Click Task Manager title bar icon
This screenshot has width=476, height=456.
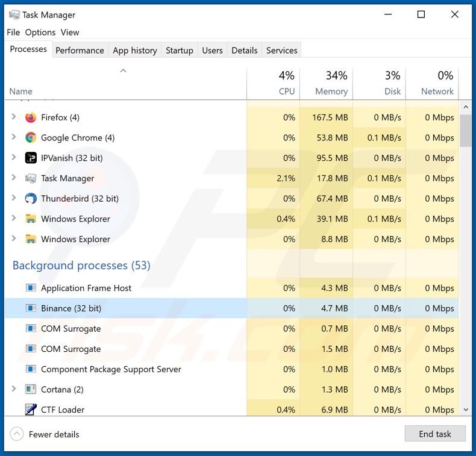click(x=14, y=14)
